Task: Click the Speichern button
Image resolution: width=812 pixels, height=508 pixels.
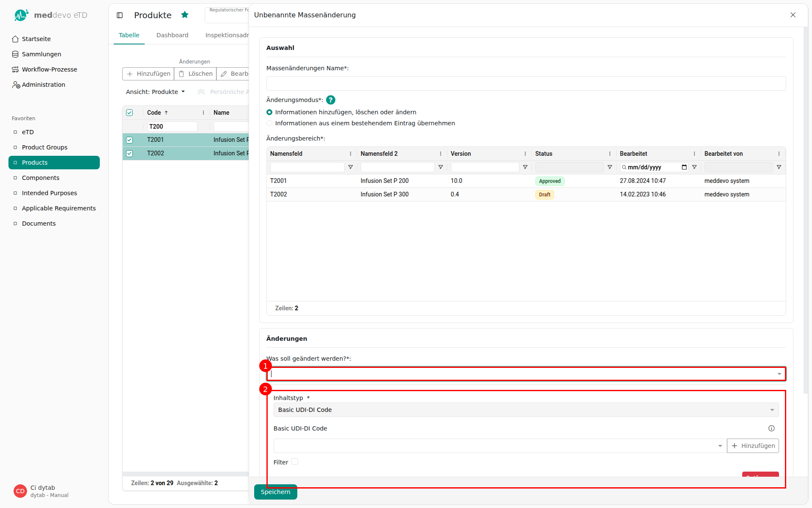Action: point(275,492)
